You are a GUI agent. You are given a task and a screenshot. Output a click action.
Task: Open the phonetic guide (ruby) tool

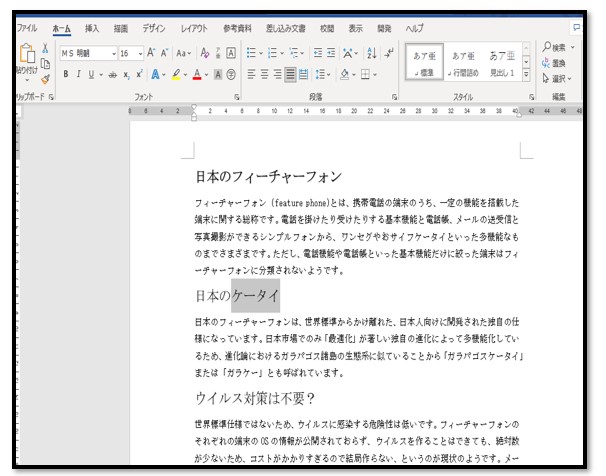pyautogui.click(x=218, y=53)
